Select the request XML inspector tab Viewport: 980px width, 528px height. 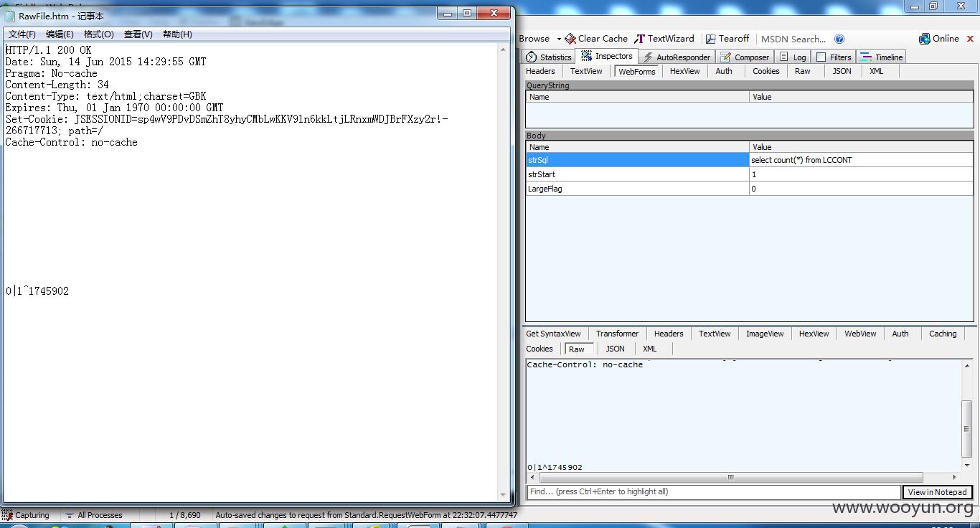(x=876, y=71)
